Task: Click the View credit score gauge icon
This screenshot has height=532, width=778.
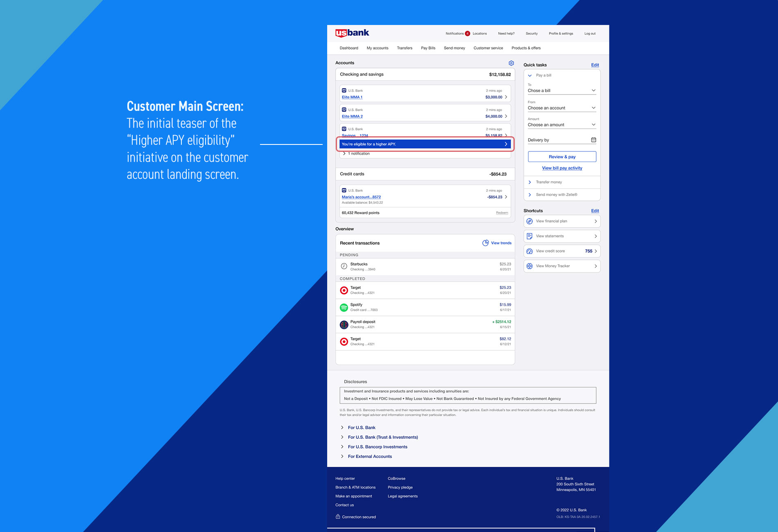Action: (529, 251)
